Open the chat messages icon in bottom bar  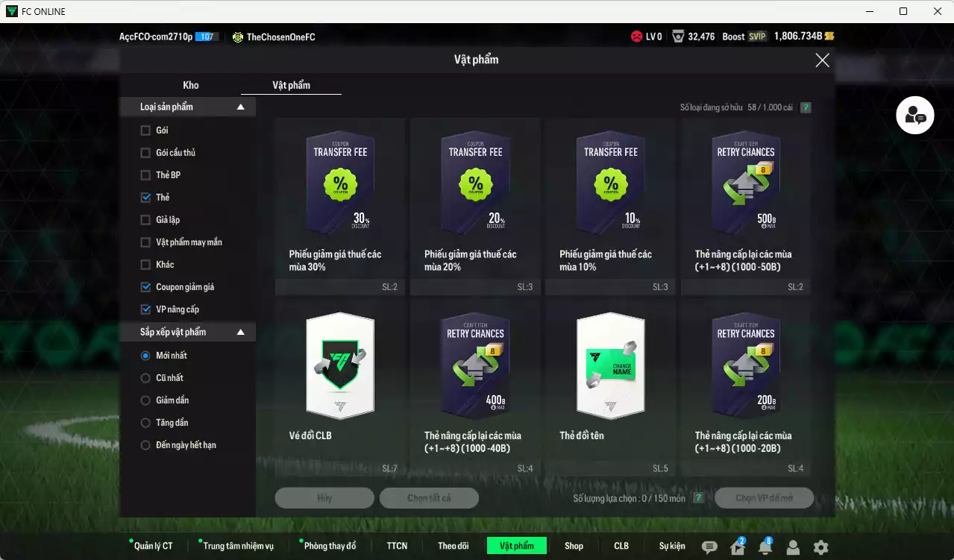coord(709,547)
